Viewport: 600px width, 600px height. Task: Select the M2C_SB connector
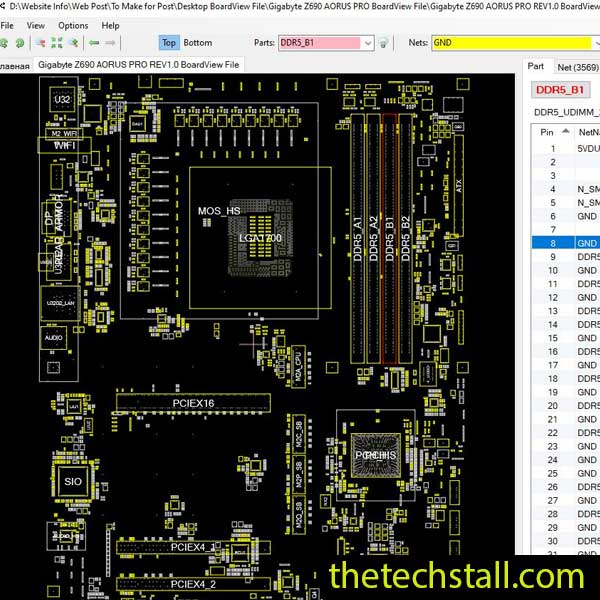299,434
